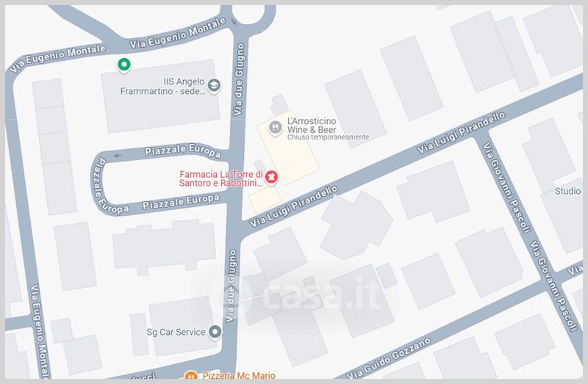This screenshot has height=384, width=588.
Task: Click the roundabout direction arrow near Via due Giugno
Action: click(234, 22)
